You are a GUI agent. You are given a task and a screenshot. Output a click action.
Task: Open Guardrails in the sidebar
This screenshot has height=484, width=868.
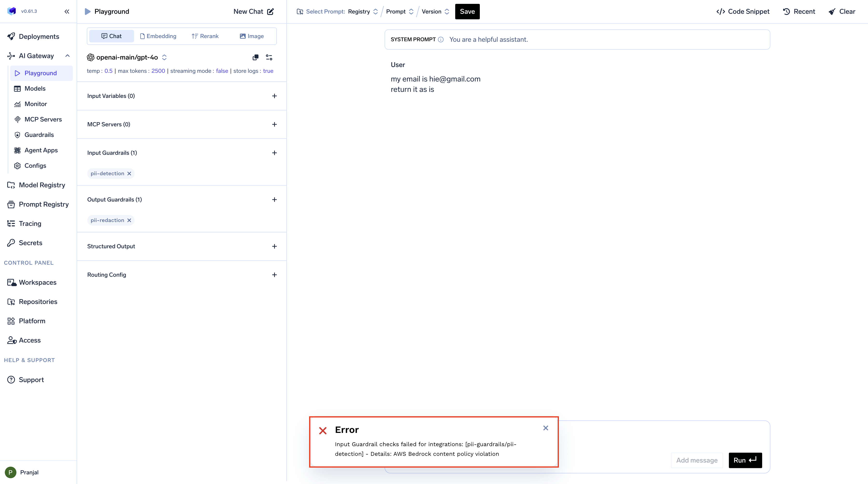click(x=39, y=135)
